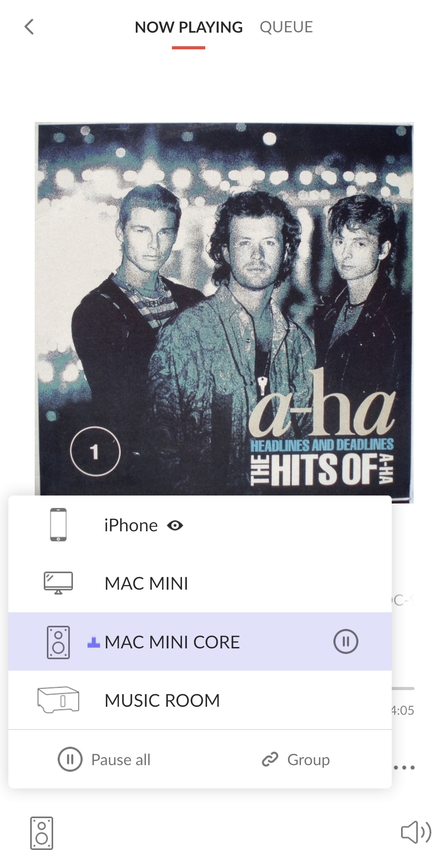Click the purple signal path indicator
Viewport: 448px width, 868px height.
[93, 642]
